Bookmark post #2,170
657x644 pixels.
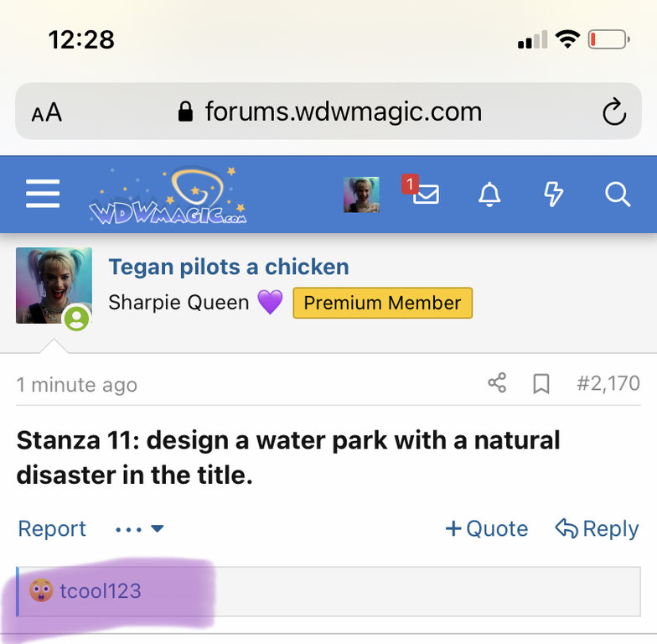tap(541, 384)
